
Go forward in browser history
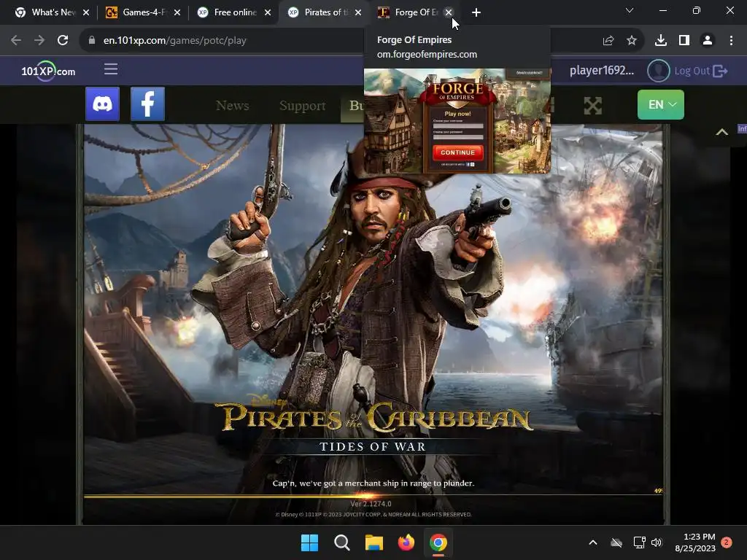[39, 41]
